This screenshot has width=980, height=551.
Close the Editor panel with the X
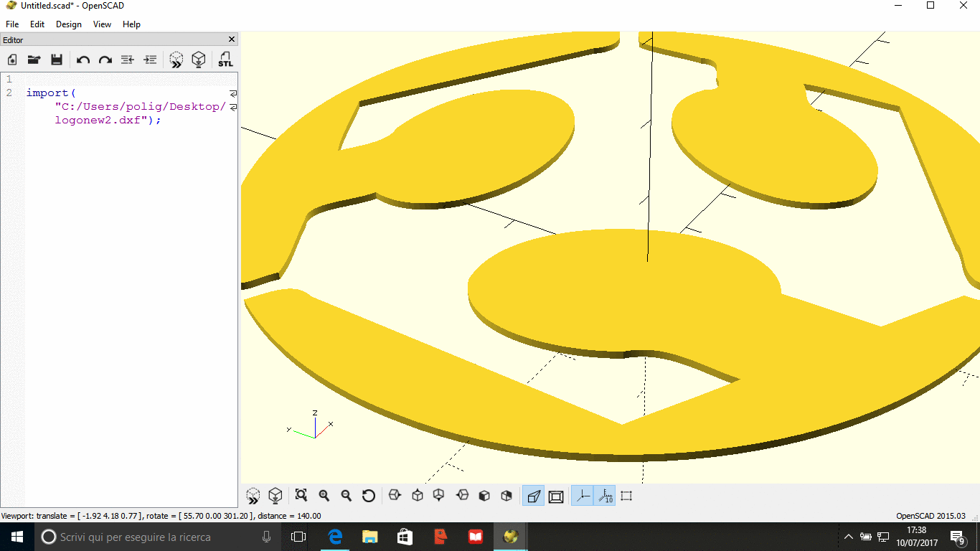232,39
